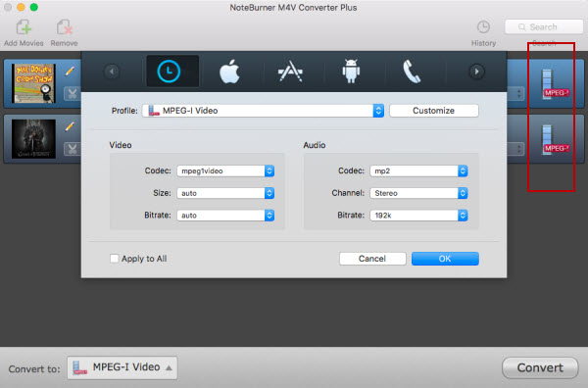Open the Profile dropdown showing MPEG-I Video
Viewport: 588px width, 388px height.
[263, 111]
